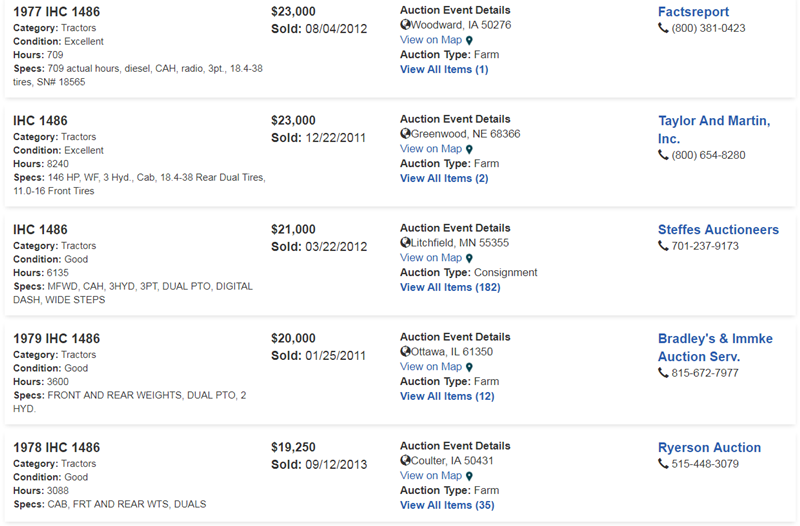The width and height of the screenshot is (800, 526).
Task: Select the 1977 IHC 1486 listing title
Action: 57,12
